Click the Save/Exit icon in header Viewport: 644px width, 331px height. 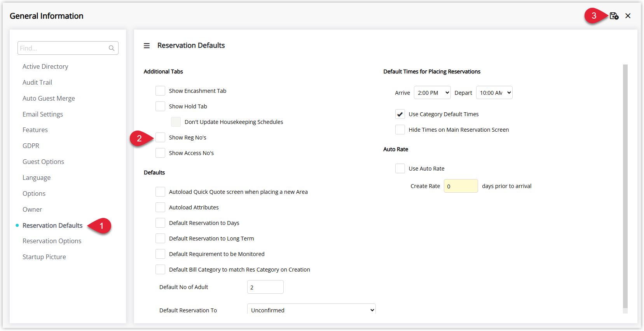(x=614, y=16)
